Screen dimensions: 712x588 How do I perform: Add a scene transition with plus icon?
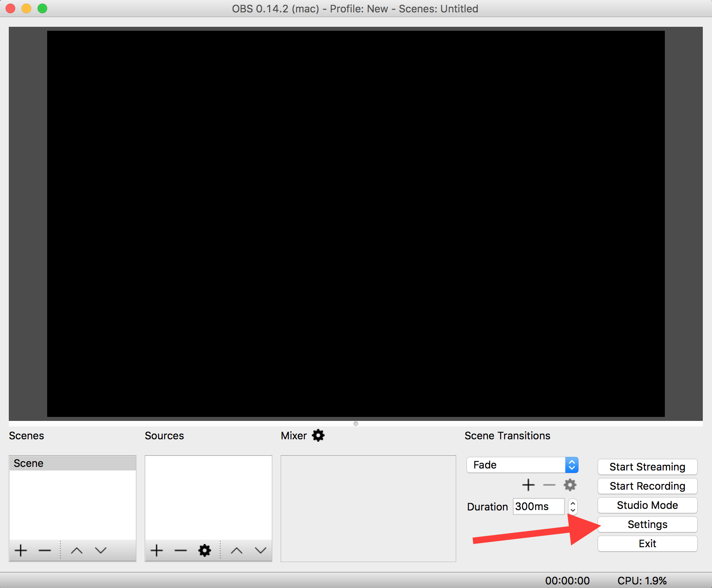point(528,485)
